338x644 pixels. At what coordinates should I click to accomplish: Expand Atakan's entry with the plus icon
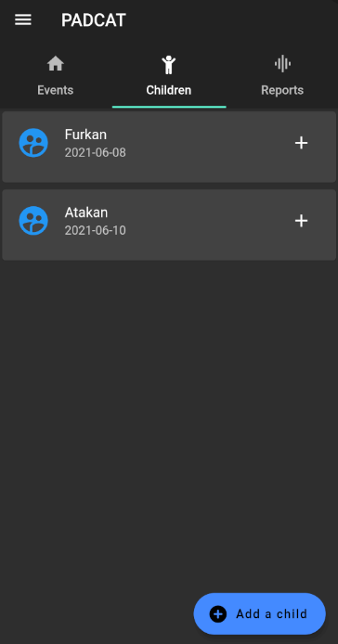tap(302, 221)
